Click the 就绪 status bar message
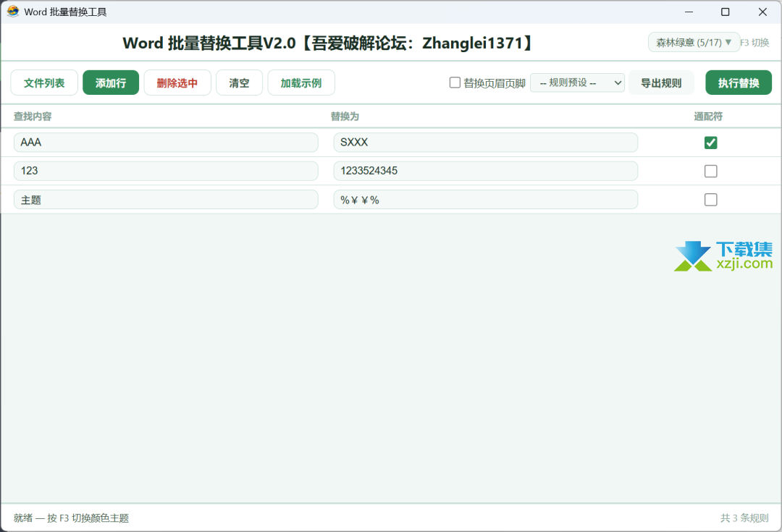The height and width of the screenshot is (532, 782). pos(71,518)
